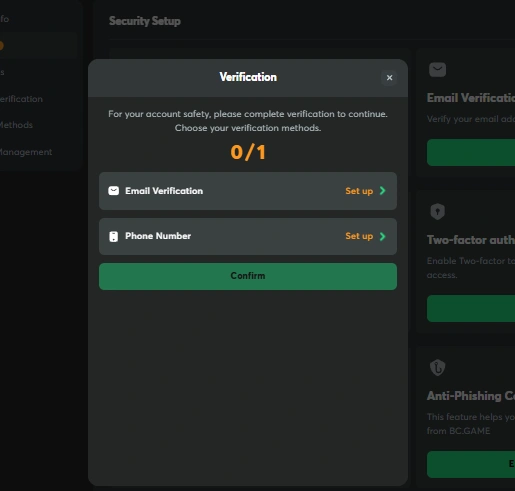Viewport: 515px width, 491px height.
Task: Open the Email Verification row
Action: [248, 191]
